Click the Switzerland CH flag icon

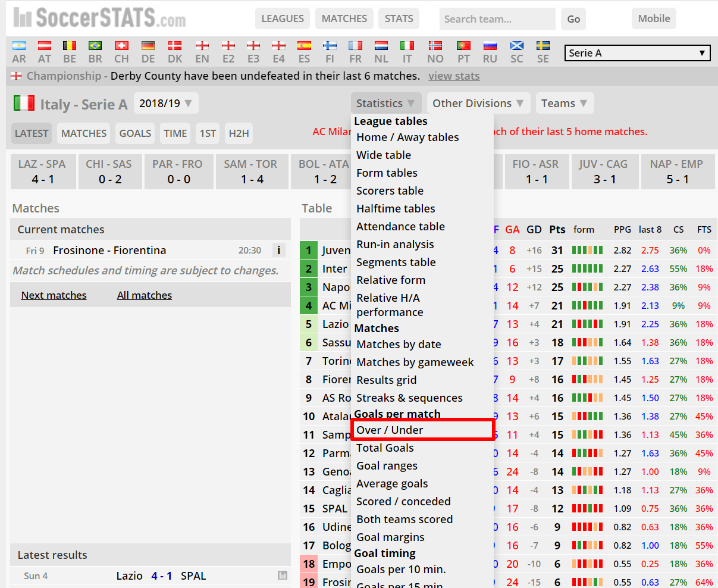click(121, 45)
